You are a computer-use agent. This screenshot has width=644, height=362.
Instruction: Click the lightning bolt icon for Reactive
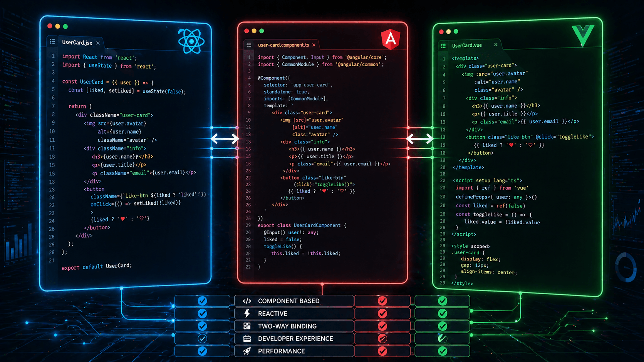tap(247, 314)
